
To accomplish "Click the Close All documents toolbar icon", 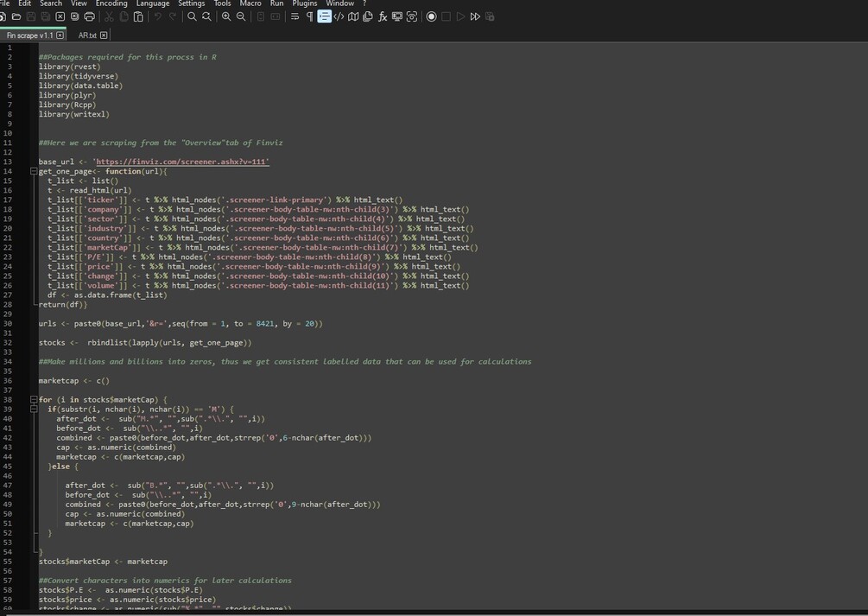I will (x=75, y=16).
